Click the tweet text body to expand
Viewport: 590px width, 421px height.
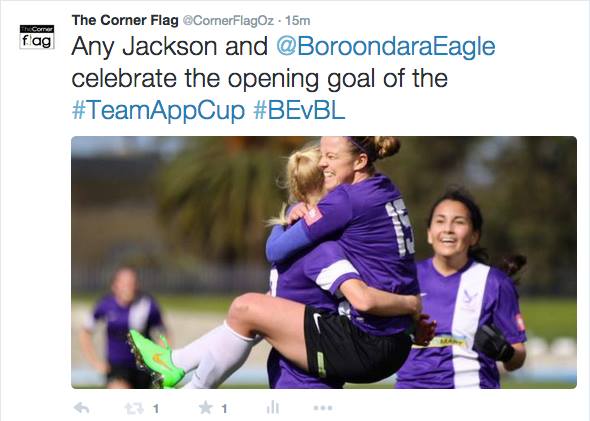(x=283, y=78)
